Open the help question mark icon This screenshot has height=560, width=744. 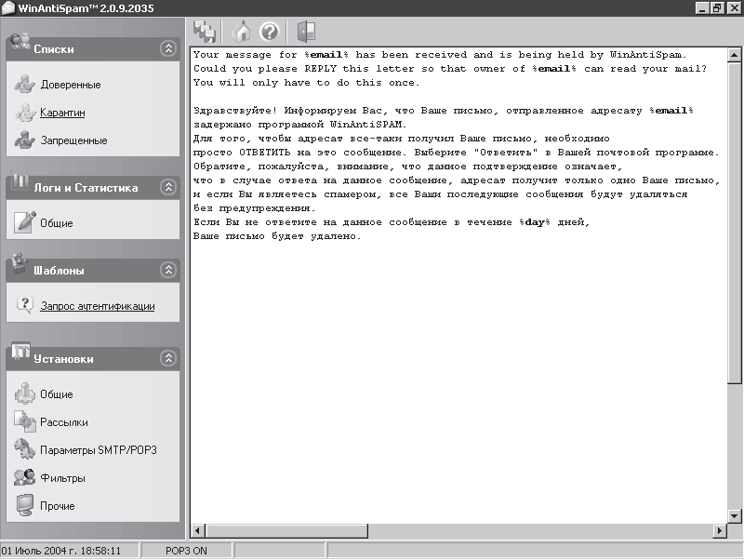coord(270,32)
